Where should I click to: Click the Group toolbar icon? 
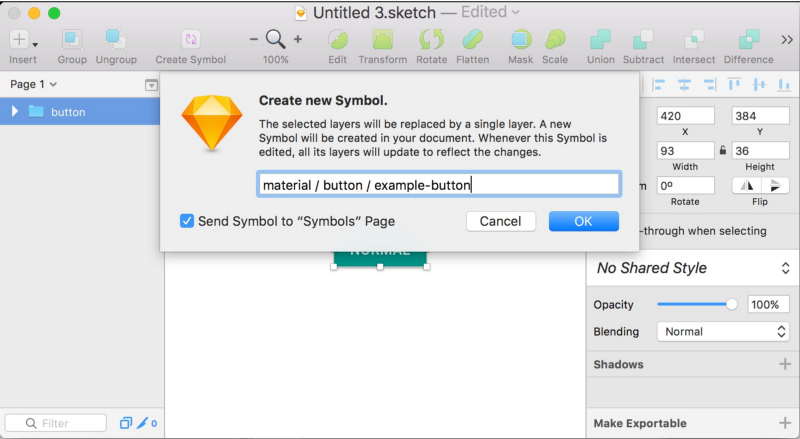click(x=72, y=40)
